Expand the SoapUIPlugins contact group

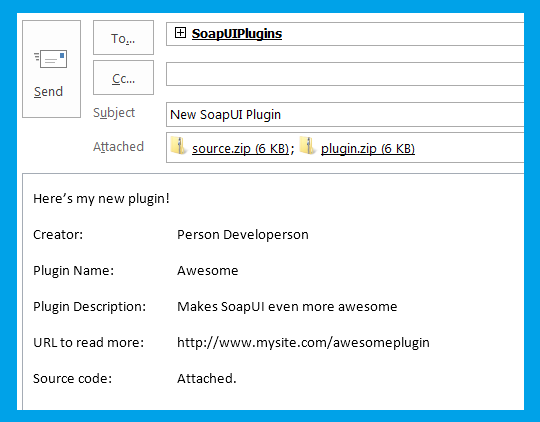tap(180, 33)
